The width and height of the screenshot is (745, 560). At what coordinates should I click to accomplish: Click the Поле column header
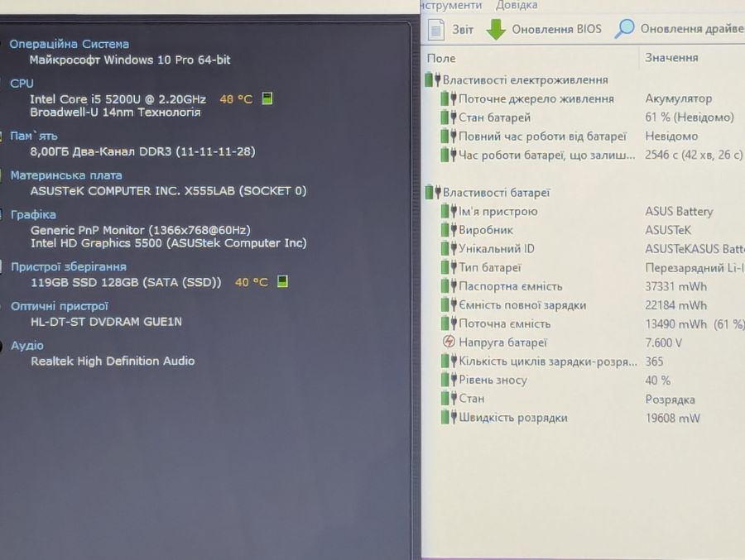(441, 59)
